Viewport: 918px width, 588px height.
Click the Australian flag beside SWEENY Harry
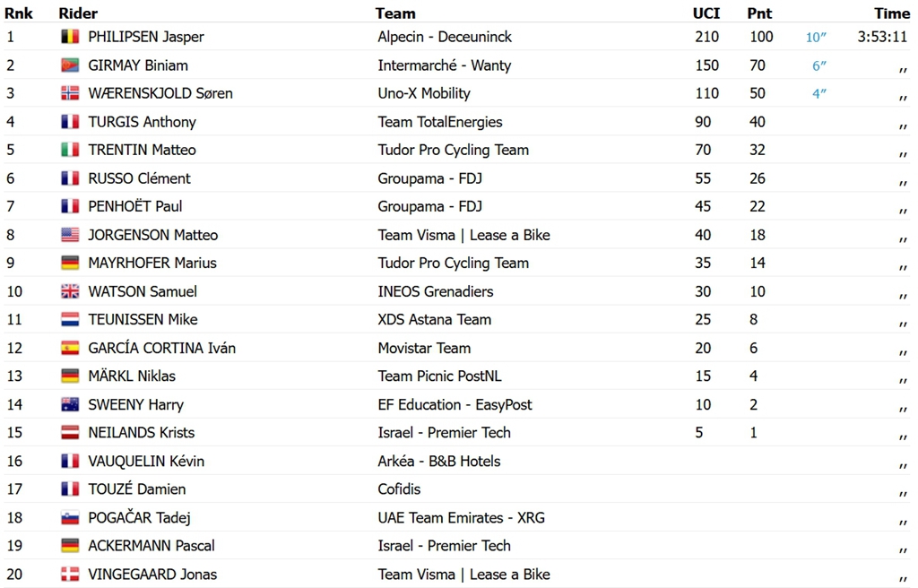click(x=70, y=404)
